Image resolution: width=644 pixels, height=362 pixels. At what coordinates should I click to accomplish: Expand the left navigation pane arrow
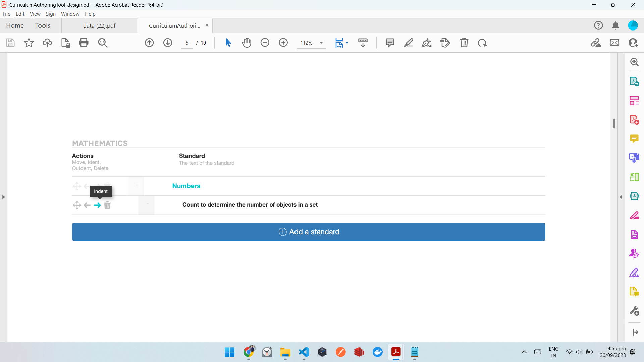3,197
